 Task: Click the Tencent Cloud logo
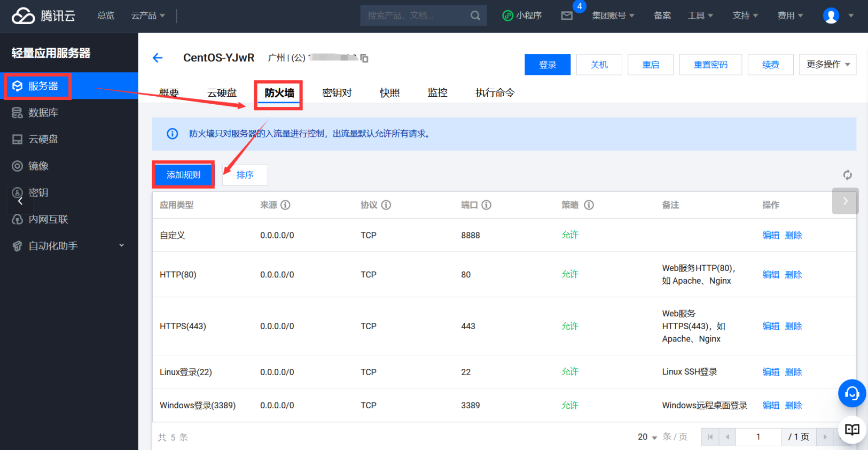pos(43,16)
